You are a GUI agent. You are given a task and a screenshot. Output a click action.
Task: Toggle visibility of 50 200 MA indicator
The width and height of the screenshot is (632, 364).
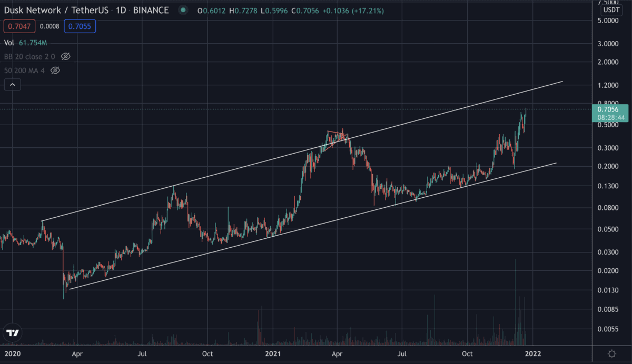click(x=55, y=70)
